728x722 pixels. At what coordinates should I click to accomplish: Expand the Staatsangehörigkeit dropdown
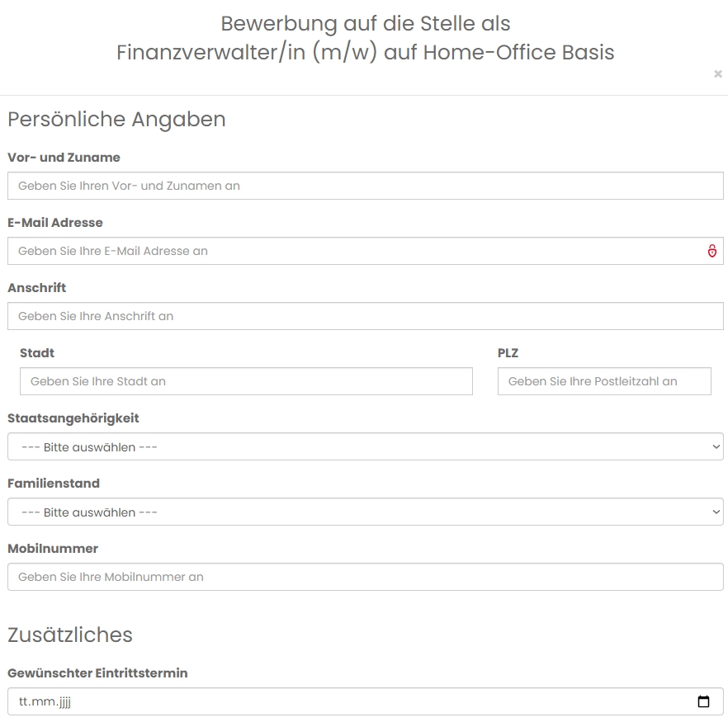click(366, 446)
